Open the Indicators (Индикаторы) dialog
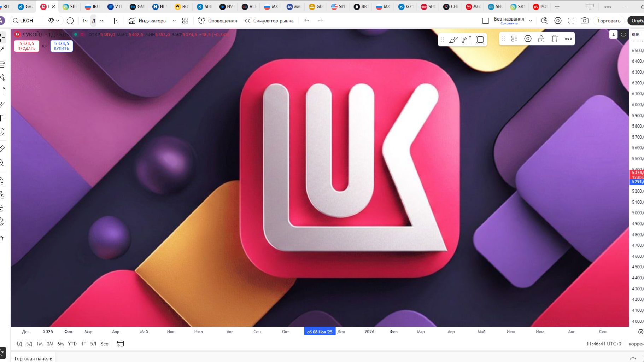 (x=148, y=21)
